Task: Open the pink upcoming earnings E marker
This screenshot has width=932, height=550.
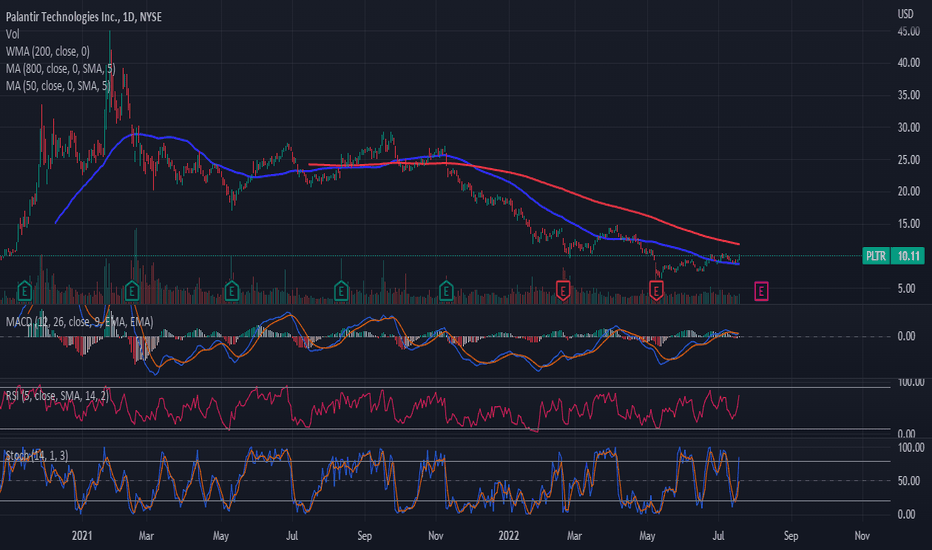Action: click(x=761, y=291)
